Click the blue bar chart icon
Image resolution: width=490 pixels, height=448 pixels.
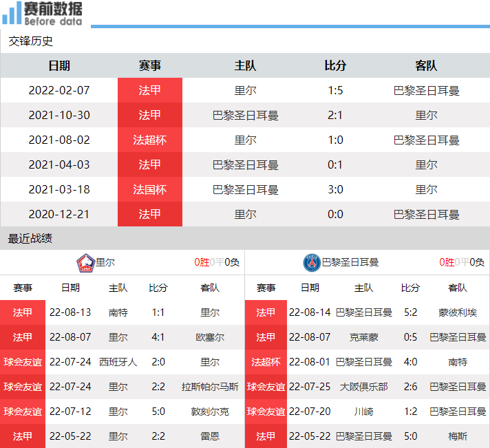pos(12,13)
